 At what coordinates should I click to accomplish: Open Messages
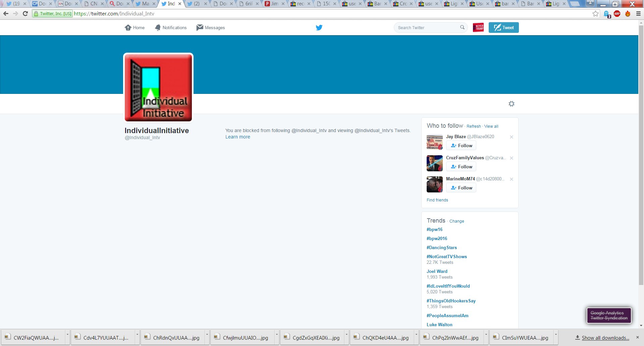pos(211,27)
